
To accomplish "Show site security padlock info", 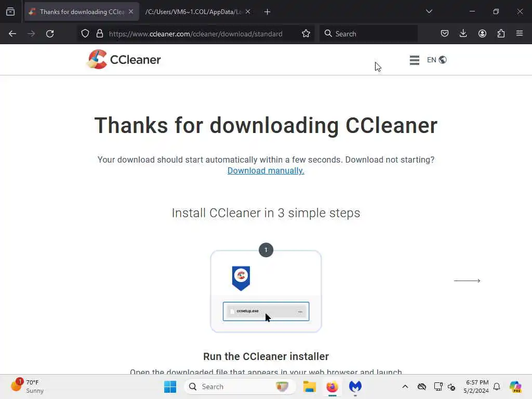I will [100, 34].
